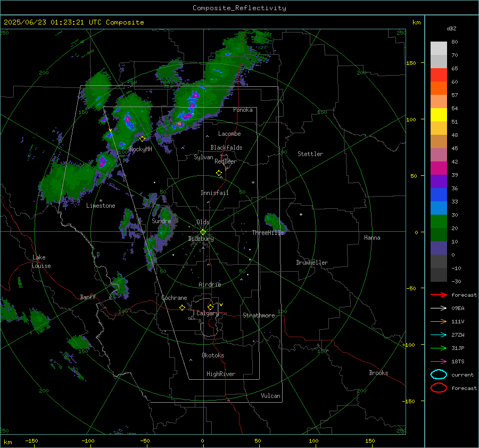479x448 pixels.
Task: Click the HighRiver town label
Action: tap(221, 374)
